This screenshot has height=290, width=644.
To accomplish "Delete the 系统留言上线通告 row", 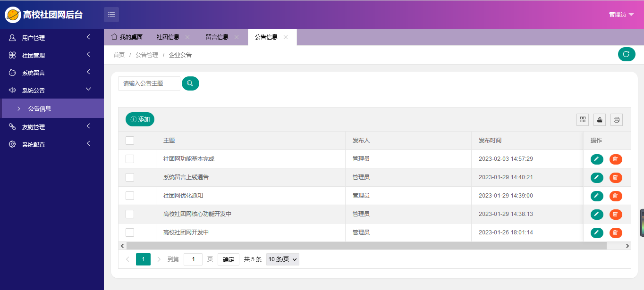I will pos(616,178).
